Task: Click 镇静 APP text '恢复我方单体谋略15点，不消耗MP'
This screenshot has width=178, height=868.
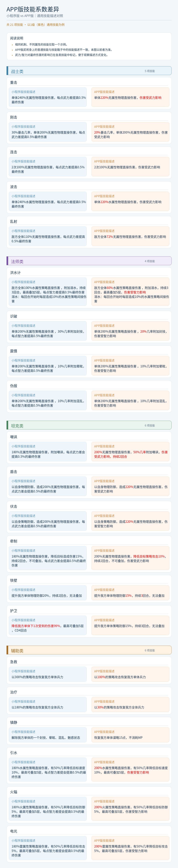Action: point(119,738)
